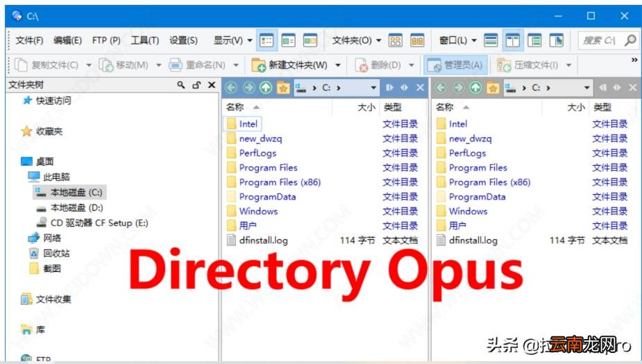Image resolution: width=642 pixels, height=364 pixels.
Task: Open the left pane path dropdown arrow
Action: 373,87
